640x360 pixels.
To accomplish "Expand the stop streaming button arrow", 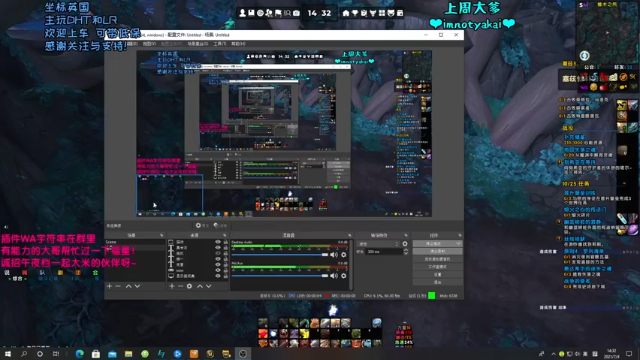I will pos(458,243).
